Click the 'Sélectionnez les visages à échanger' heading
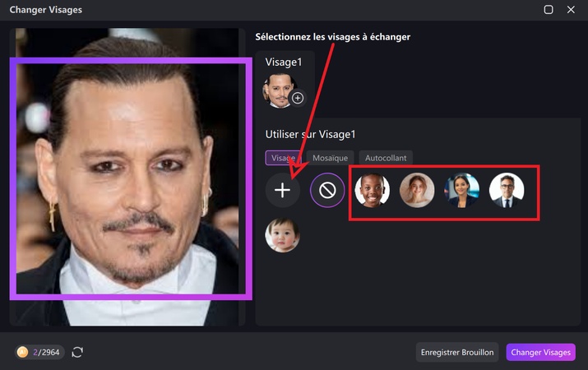Viewport: 588px width, 370px height. [332, 37]
